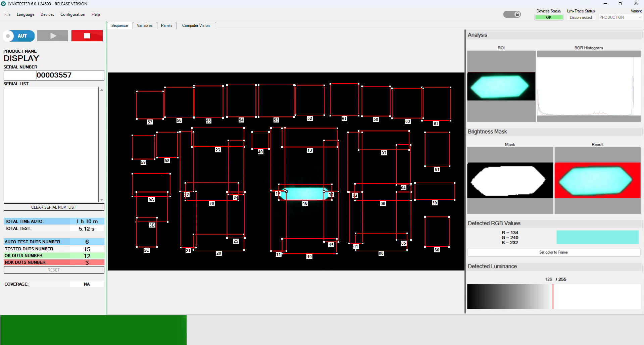Click CLEAR SERIAL NUM. LIST button
This screenshot has width=644, height=345.
[x=54, y=207]
